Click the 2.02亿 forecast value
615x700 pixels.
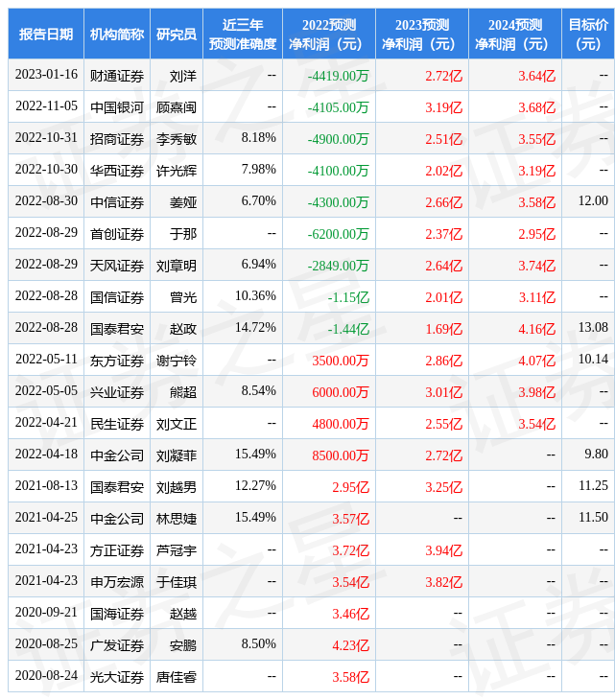tap(443, 171)
